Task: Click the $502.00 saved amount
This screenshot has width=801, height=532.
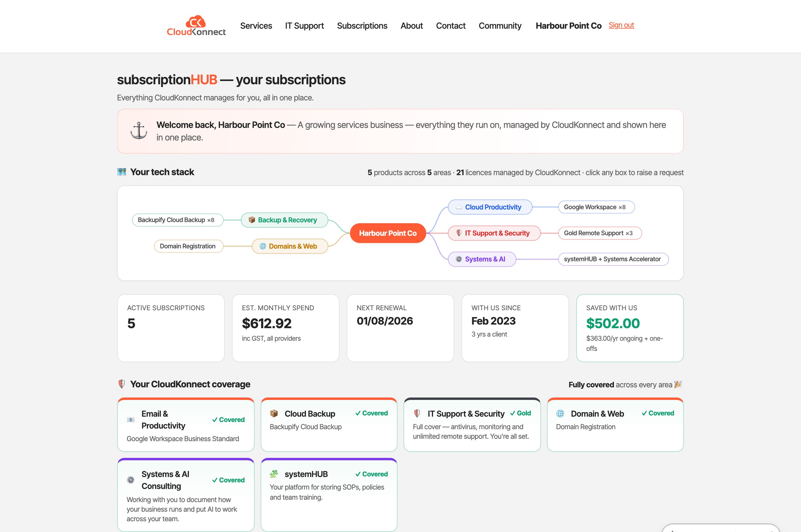Action: pyautogui.click(x=613, y=323)
